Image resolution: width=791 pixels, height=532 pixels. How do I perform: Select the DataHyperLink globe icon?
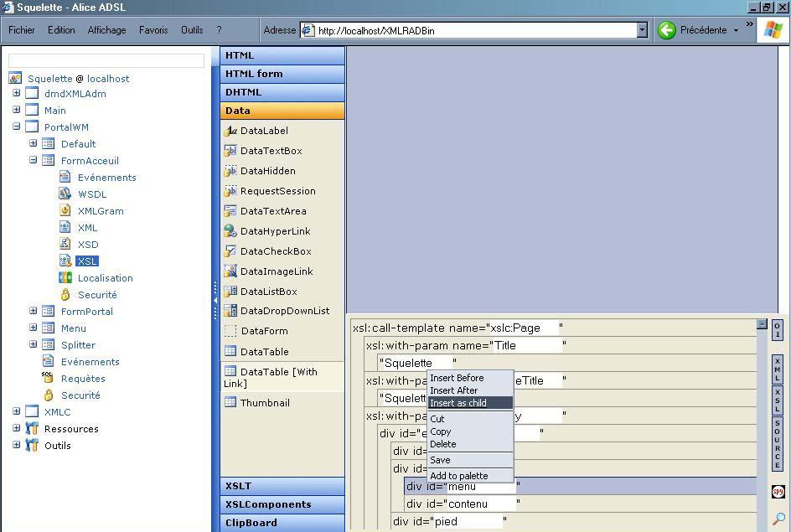click(231, 231)
